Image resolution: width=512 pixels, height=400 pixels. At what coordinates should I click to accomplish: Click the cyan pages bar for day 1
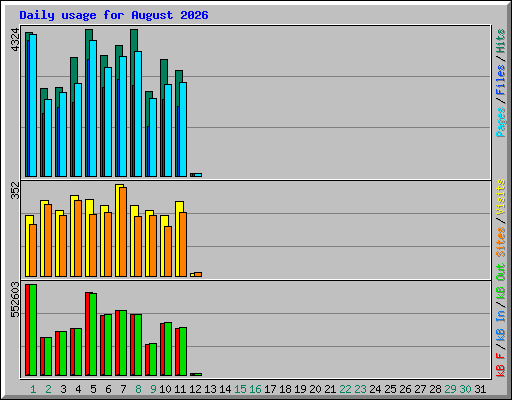pyautogui.click(x=33, y=105)
